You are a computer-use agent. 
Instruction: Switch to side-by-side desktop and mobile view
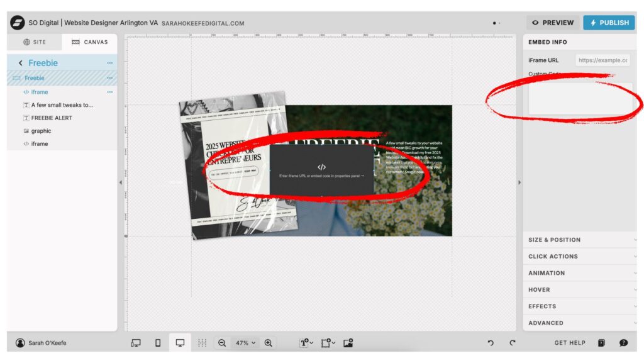(136, 343)
